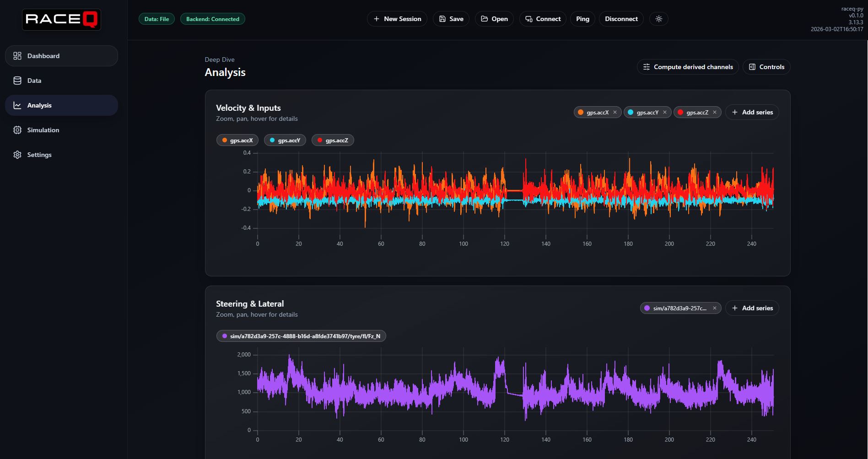868x459 pixels.
Task: Open the Controls panel icon
Action: click(751, 67)
